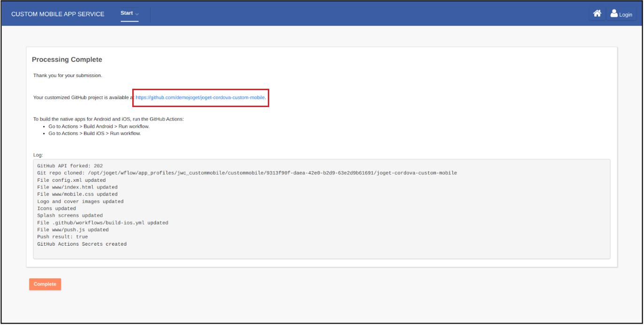
Task: Click 'Push result: true' log line
Action: [63, 237]
